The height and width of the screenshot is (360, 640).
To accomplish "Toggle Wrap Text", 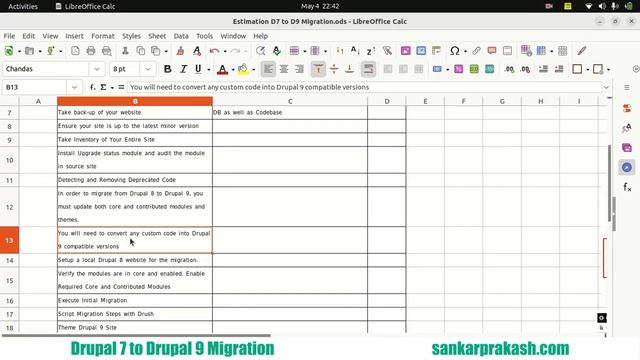I will [x=368, y=69].
